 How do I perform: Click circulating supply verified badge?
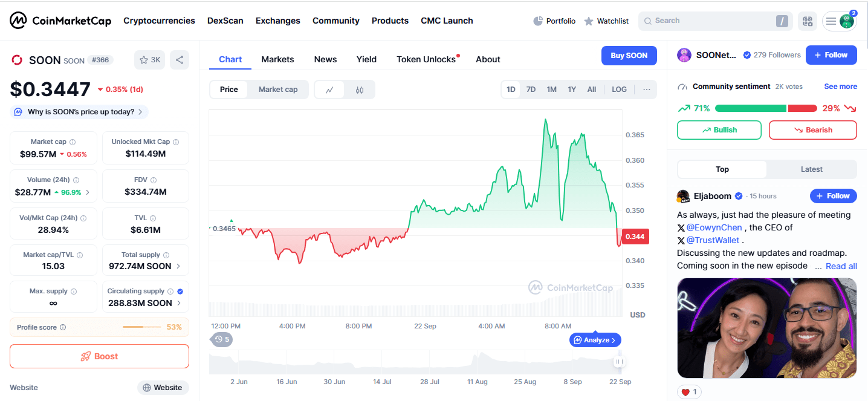[x=180, y=292]
